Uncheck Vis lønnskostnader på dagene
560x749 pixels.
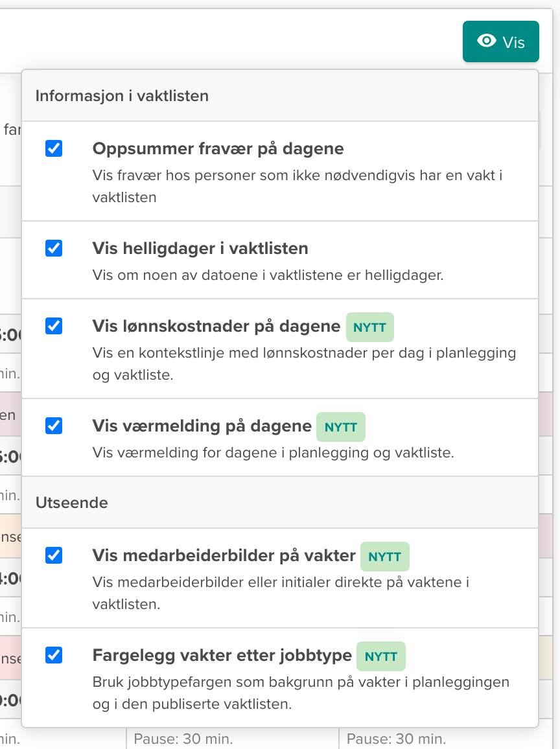[53, 327]
